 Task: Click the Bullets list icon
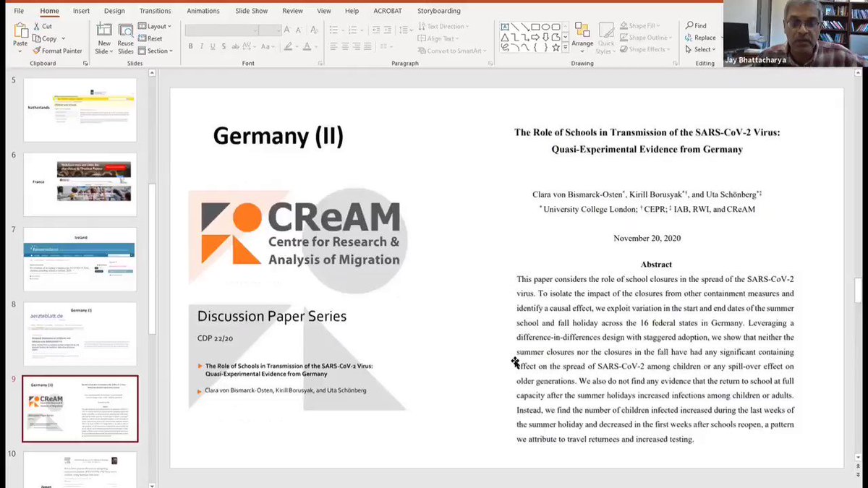click(x=334, y=30)
